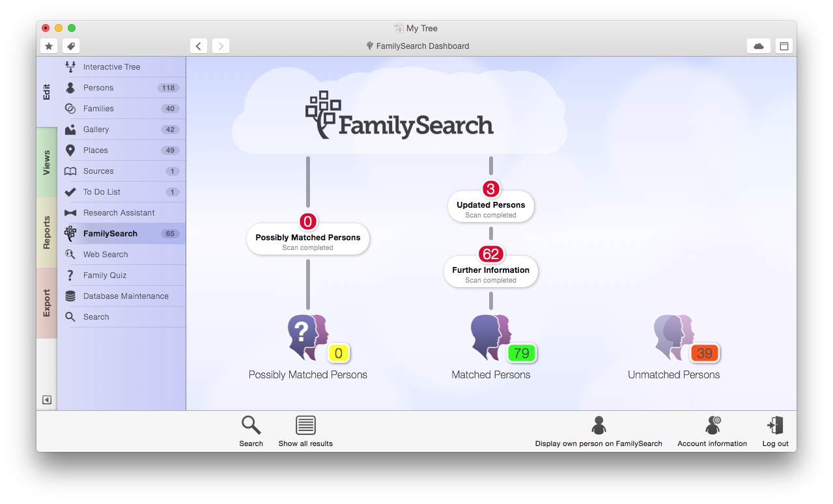This screenshot has height=504, width=833.
Task: Click the Unmatched Persons heads icon
Action: click(674, 337)
